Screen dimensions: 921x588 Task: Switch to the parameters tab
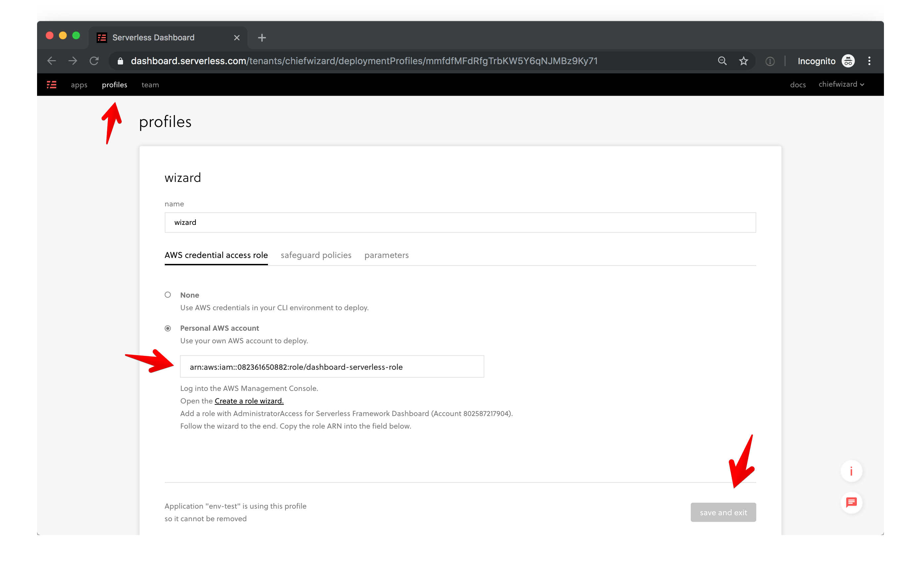[386, 255]
